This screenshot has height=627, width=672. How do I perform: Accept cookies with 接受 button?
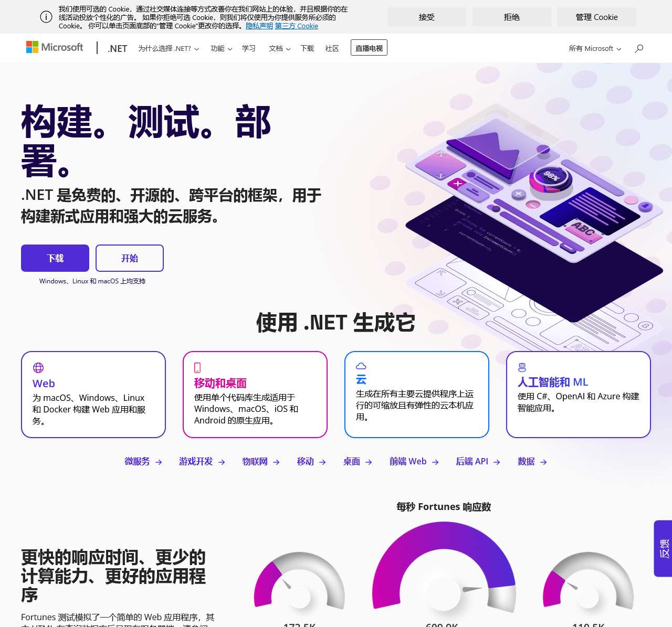tap(426, 17)
